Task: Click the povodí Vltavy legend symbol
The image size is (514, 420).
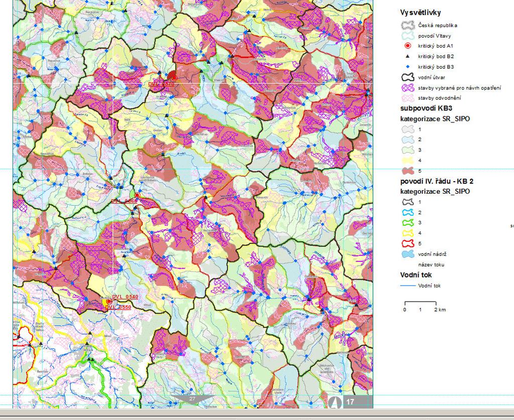Action: (x=408, y=36)
